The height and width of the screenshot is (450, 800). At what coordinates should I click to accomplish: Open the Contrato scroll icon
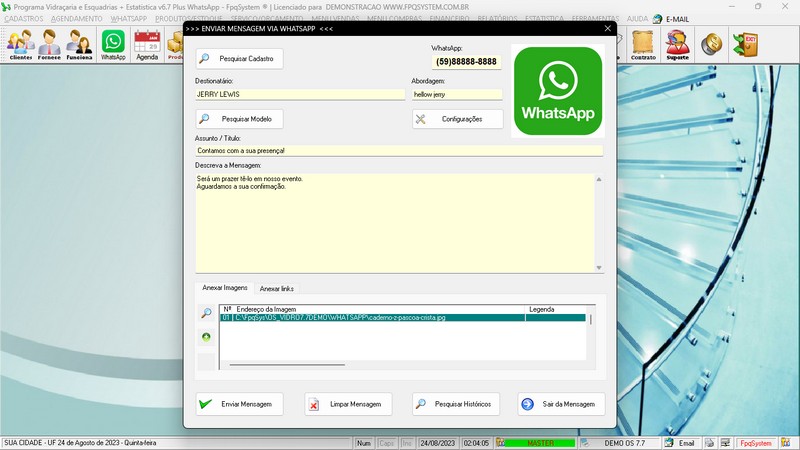(x=643, y=45)
